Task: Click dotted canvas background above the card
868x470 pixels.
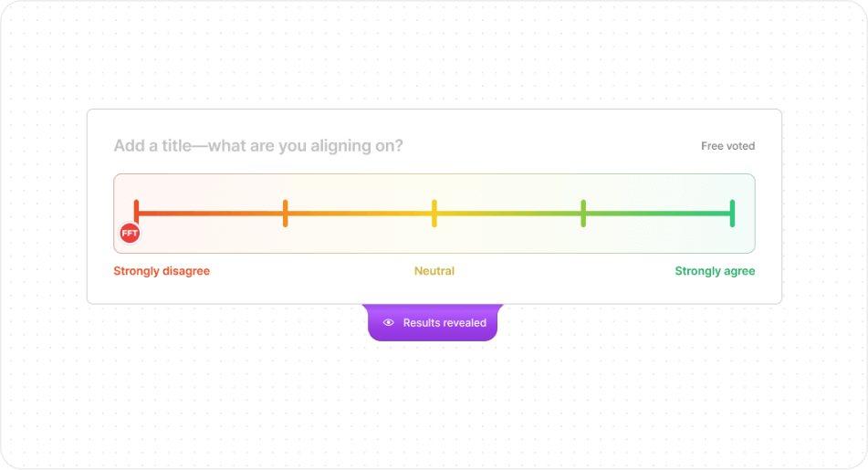Action: tap(434, 56)
